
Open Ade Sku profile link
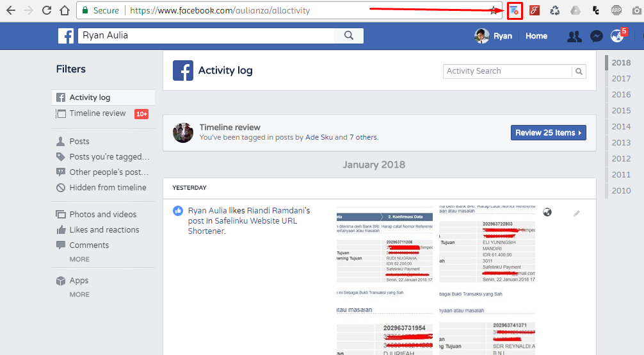click(319, 137)
